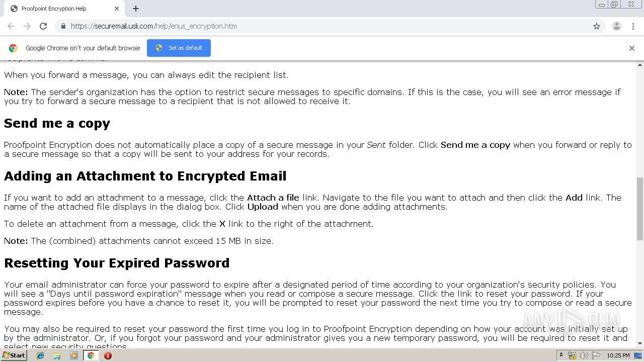Bookmark this page with the star
This screenshot has width=644, height=362.
click(597, 26)
